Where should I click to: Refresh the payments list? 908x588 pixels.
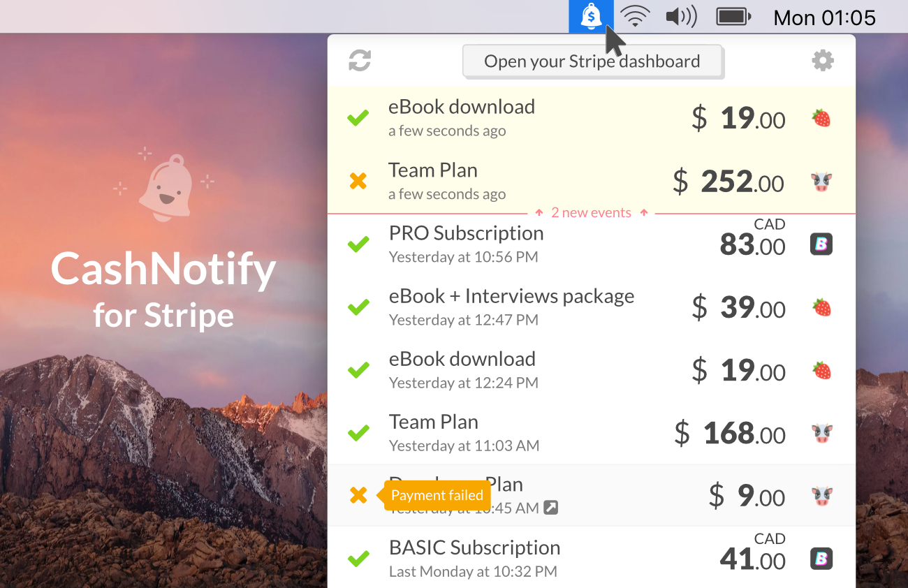(x=360, y=61)
